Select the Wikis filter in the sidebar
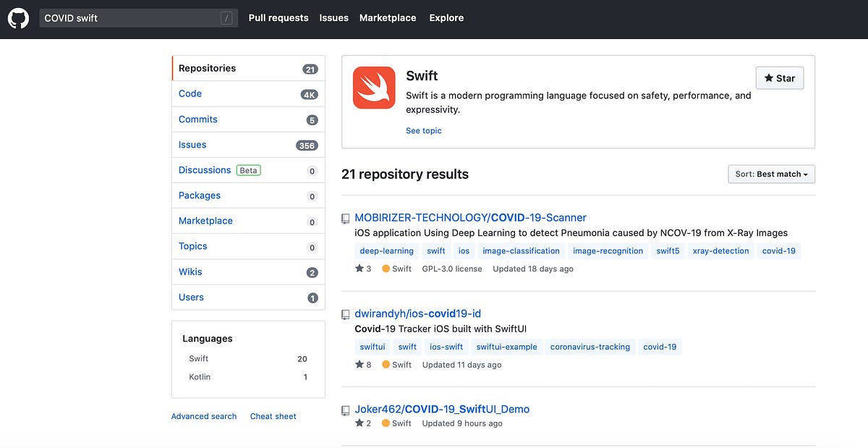The height and width of the screenshot is (448, 868). coord(190,271)
